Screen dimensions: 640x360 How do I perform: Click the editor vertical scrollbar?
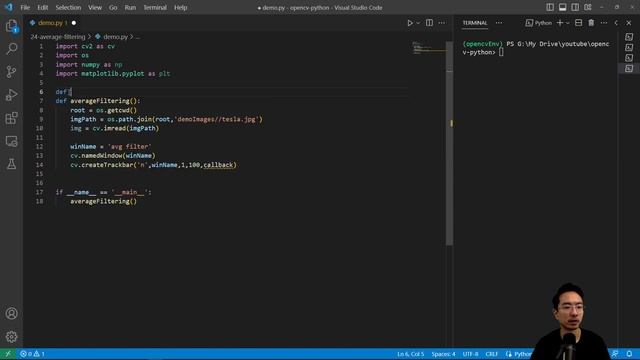tap(449, 143)
